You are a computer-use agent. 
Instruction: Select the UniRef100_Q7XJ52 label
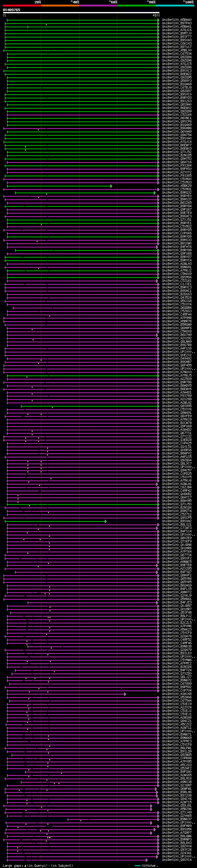tap(177, 151)
